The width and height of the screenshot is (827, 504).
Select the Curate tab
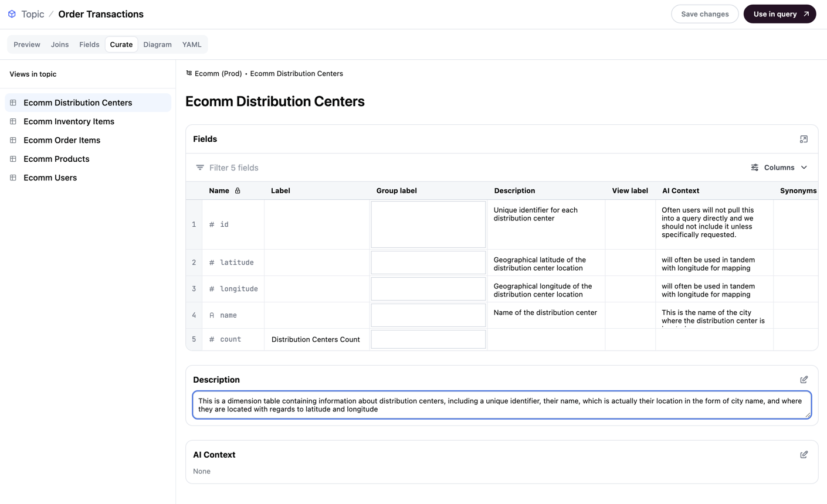121,45
